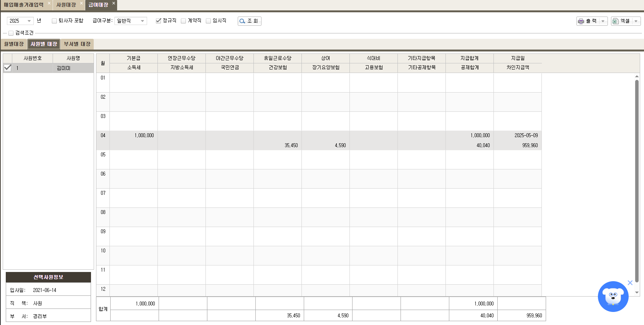The height and width of the screenshot is (325, 644).
Task: Click the 연장근무수당 column header
Action: coord(182,58)
